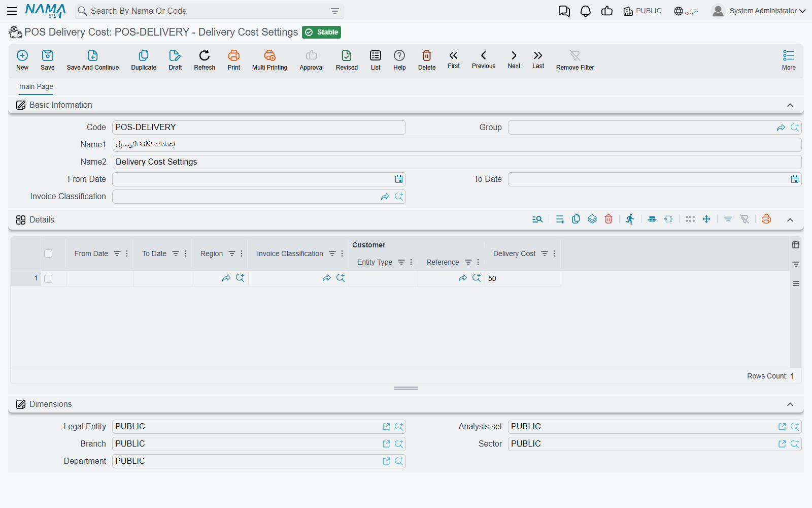Click the PUBLIC company selector
Viewport: 812px width, 508px height.
coord(642,11)
